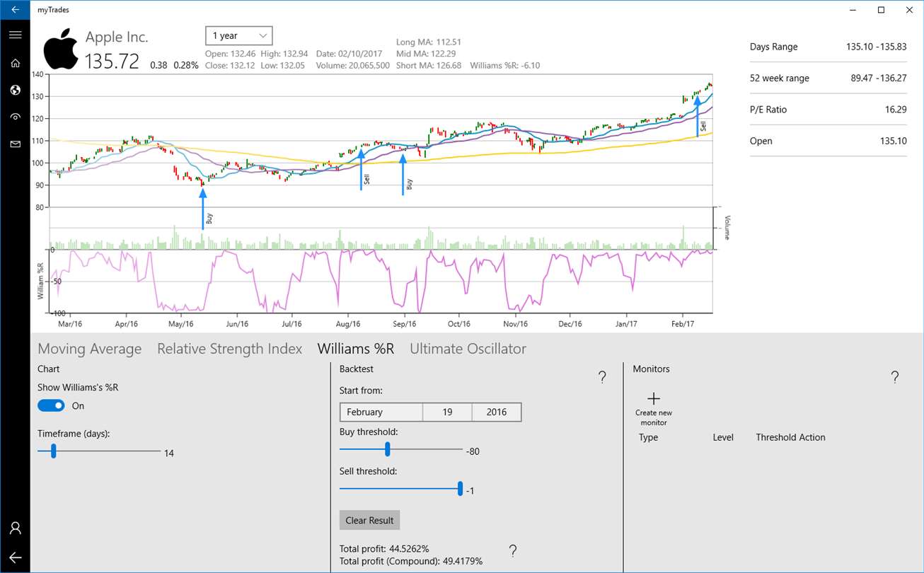This screenshot has width=924, height=573.
Task: Click the Buy threshold slider handle
Action: pyautogui.click(x=388, y=448)
